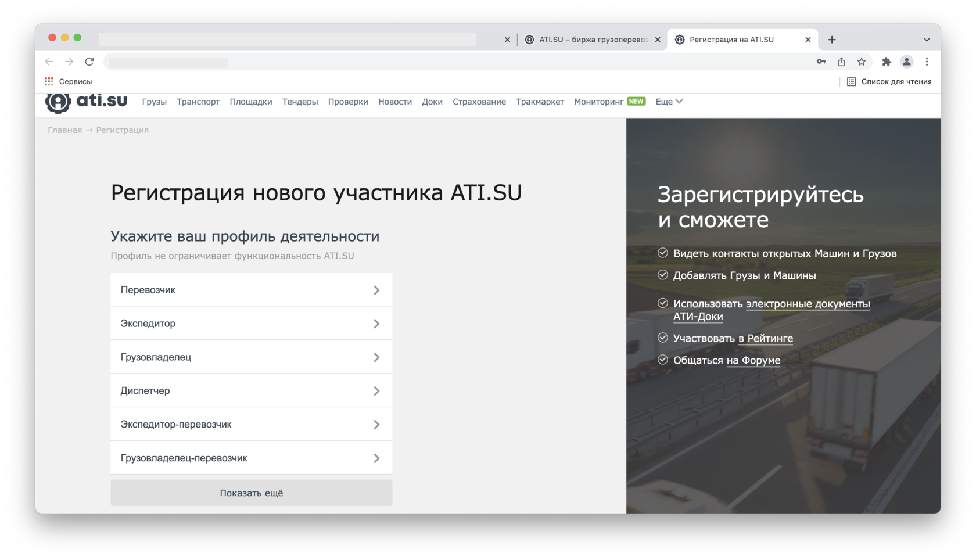Viewport: 976px width, 560px height.
Task: Open the Грузы menu item
Action: (154, 102)
